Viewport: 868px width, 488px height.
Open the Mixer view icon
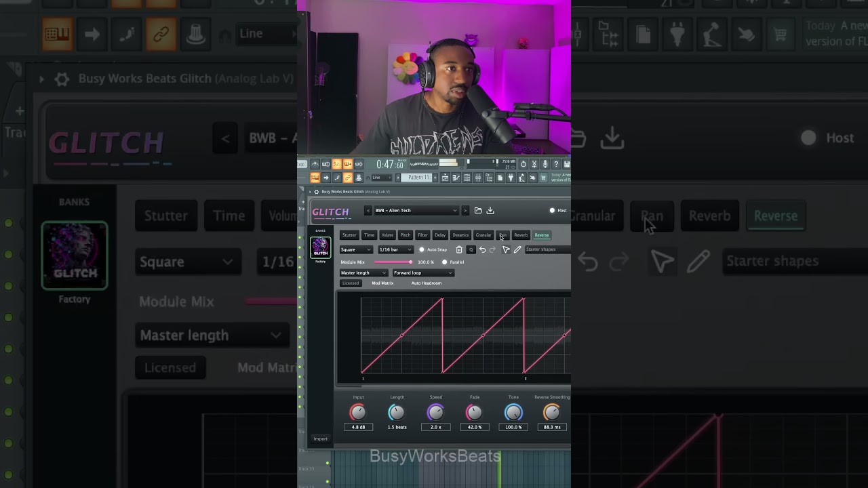point(478,178)
